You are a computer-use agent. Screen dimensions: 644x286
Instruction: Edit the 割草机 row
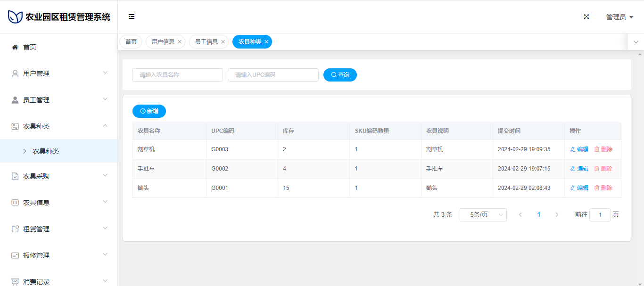(x=579, y=149)
